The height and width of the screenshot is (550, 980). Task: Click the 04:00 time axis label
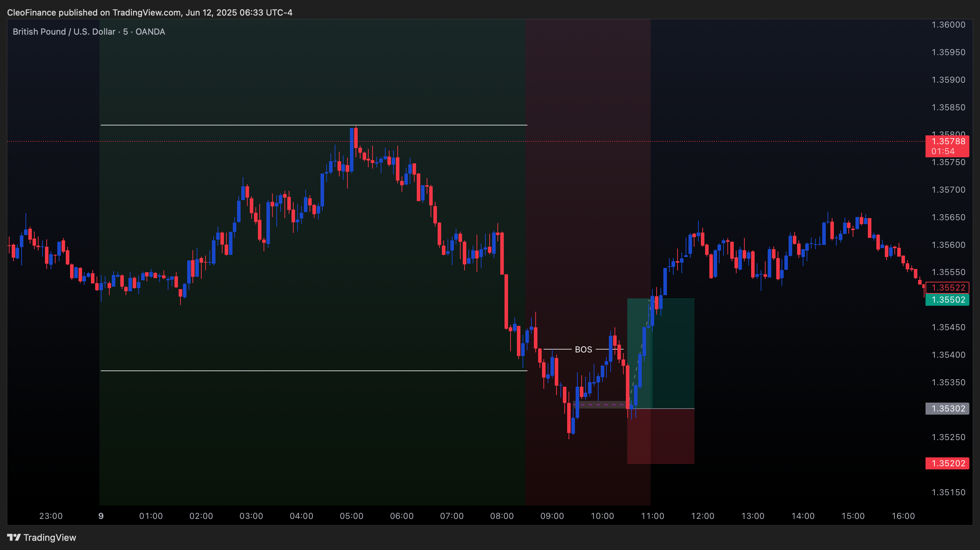point(301,516)
